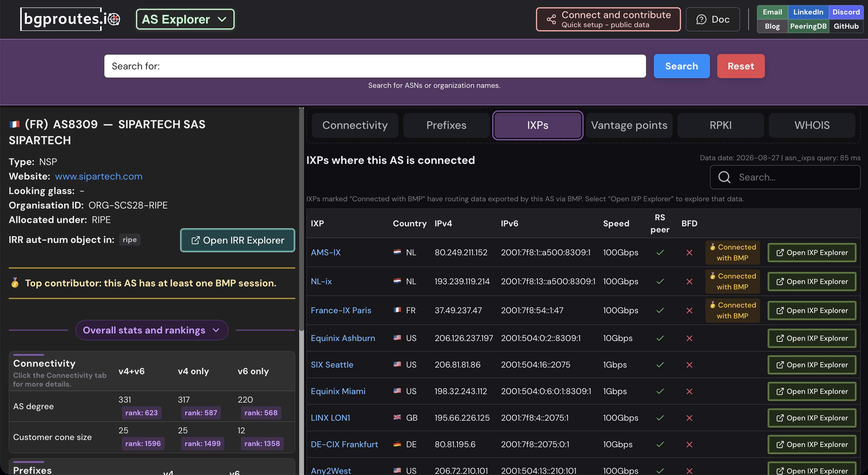Click the IXP table search field
The height and width of the screenshot is (475, 868).
click(x=785, y=177)
